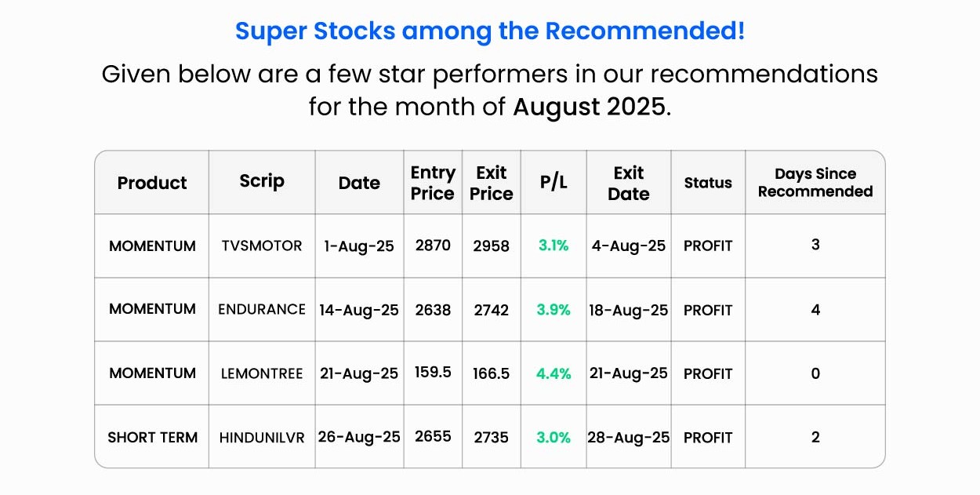Click the Entry Price column header
The image size is (980, 495).
[433, 183]
